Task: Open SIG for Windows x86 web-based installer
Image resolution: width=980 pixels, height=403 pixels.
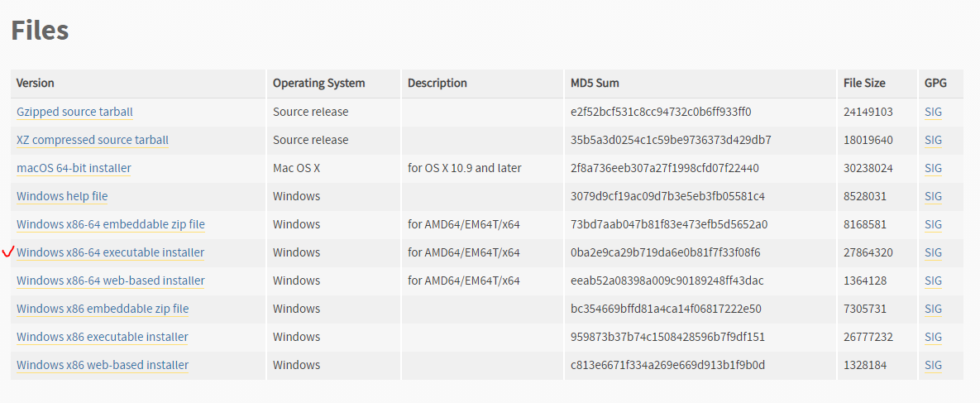Action: point(933,365)
